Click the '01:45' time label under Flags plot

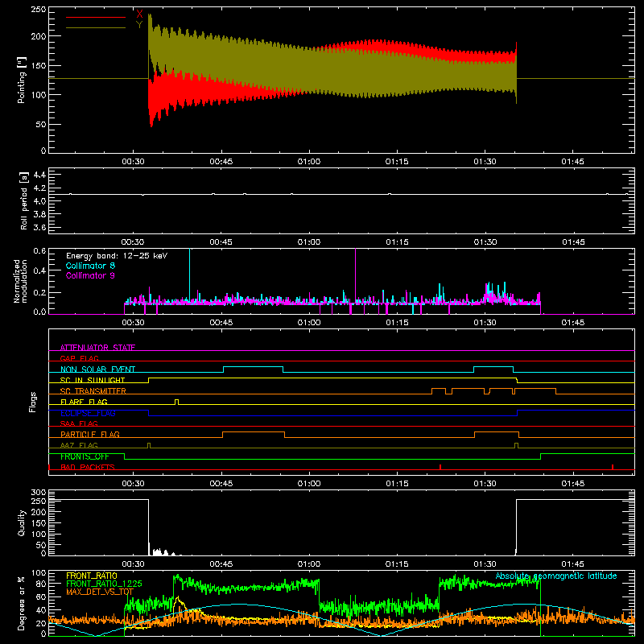click(x=573, y=484)
